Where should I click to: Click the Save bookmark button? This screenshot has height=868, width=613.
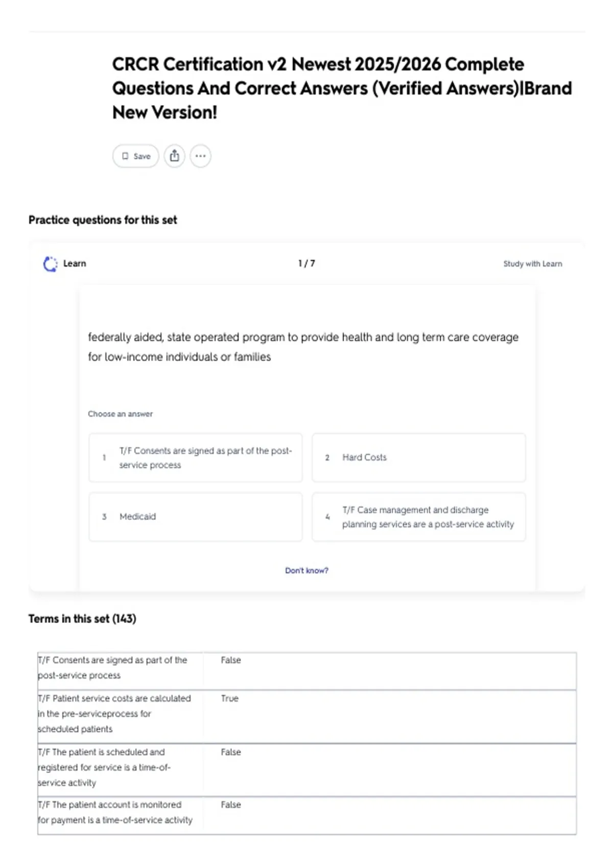(x=135, y=156)
